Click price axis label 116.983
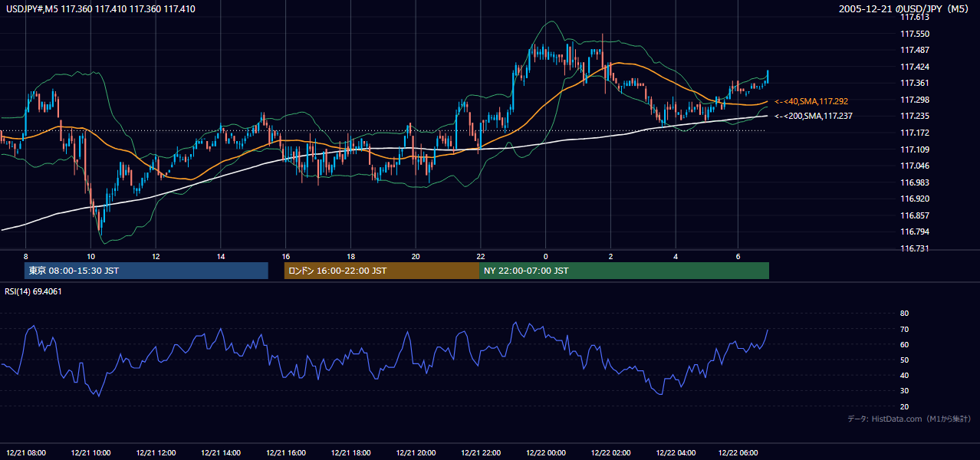The image size is (980, 460). tap(913, 182)
